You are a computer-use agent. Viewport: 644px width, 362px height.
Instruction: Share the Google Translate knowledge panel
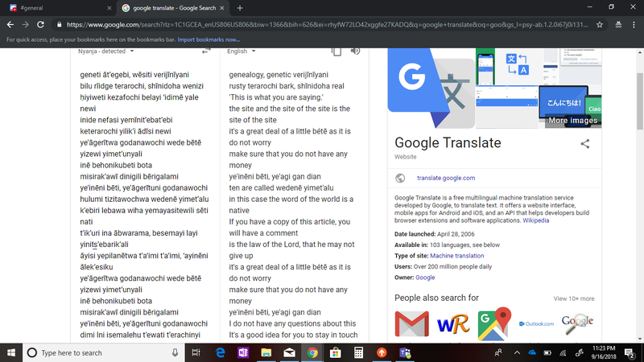tap(585, 144)
